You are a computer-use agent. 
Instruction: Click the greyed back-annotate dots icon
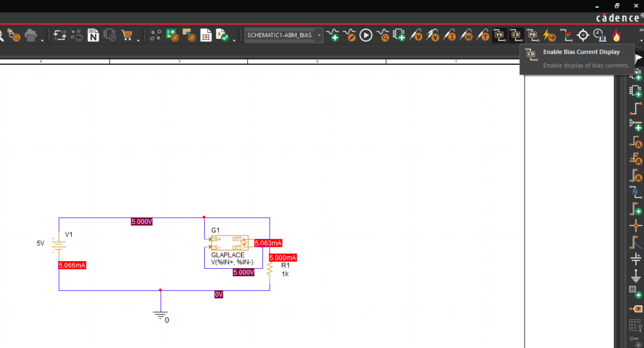pyautogui.click(x=76, y=35)
